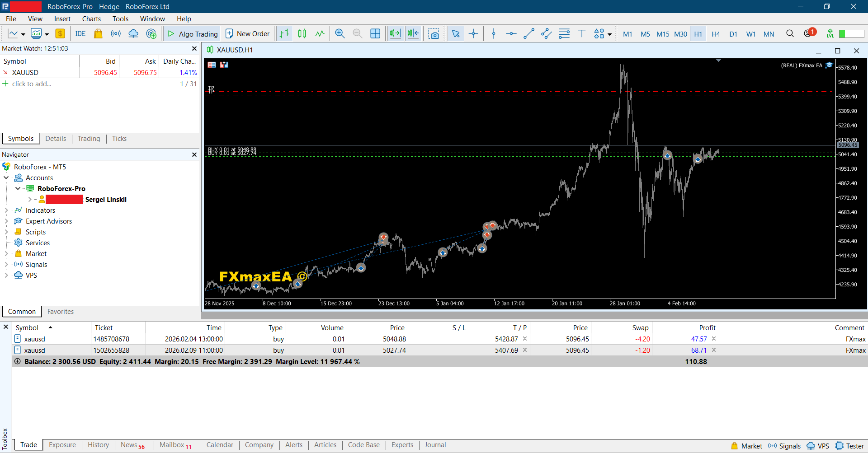Expand the Indicators tree node
The height and width of the screenshot is (453, 868).
(x=6, y=210)
